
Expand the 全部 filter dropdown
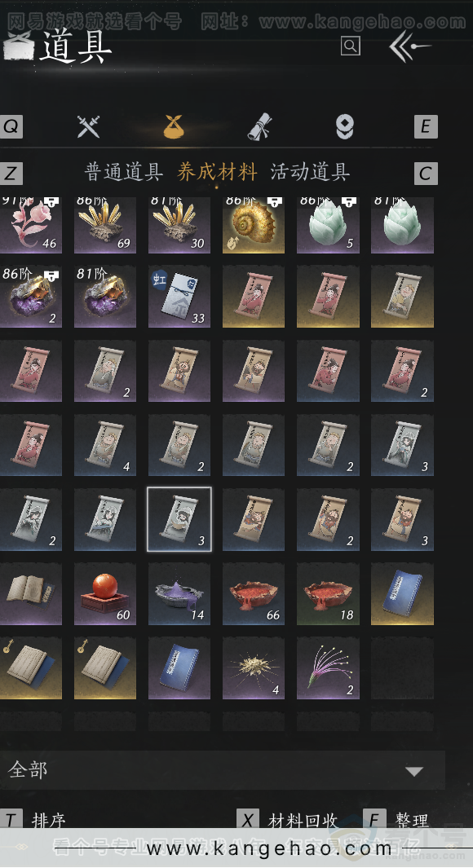coord(222,770)
